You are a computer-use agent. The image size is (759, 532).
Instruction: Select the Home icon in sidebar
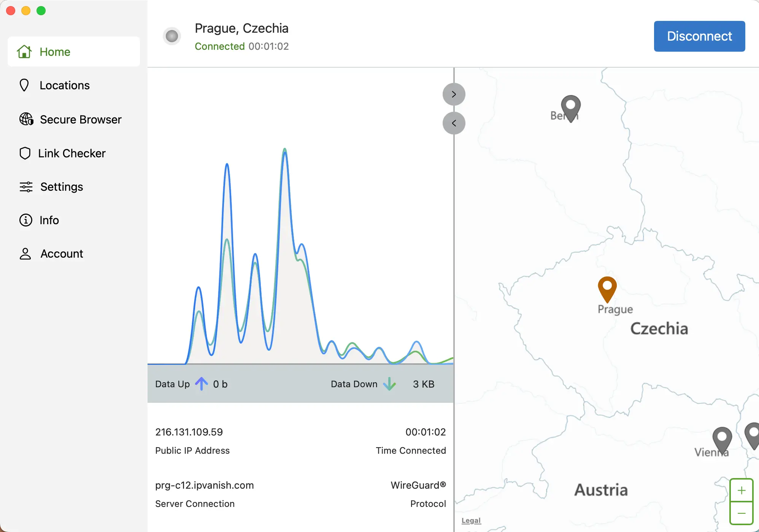coord(24,51)
